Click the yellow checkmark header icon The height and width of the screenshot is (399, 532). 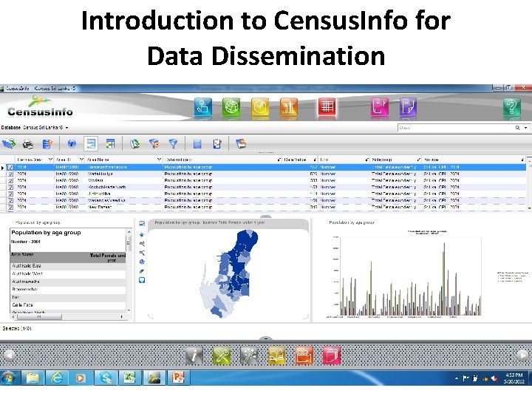260,106
